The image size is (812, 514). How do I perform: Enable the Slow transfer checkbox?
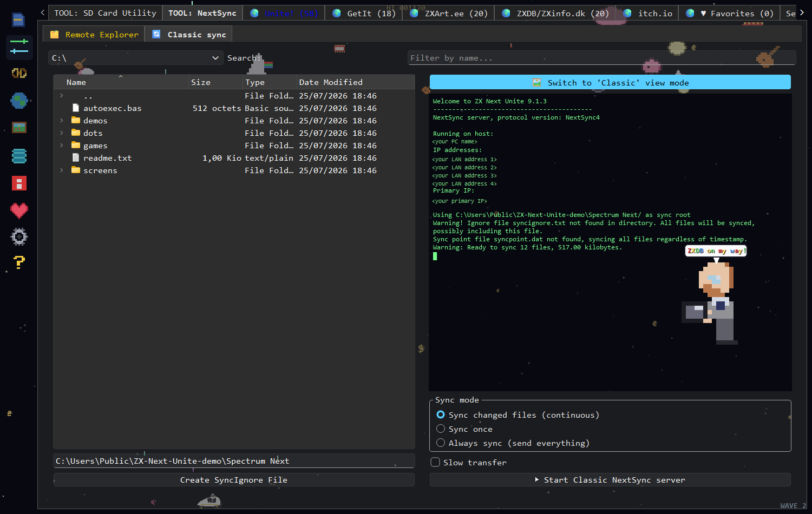coord(435,462)
